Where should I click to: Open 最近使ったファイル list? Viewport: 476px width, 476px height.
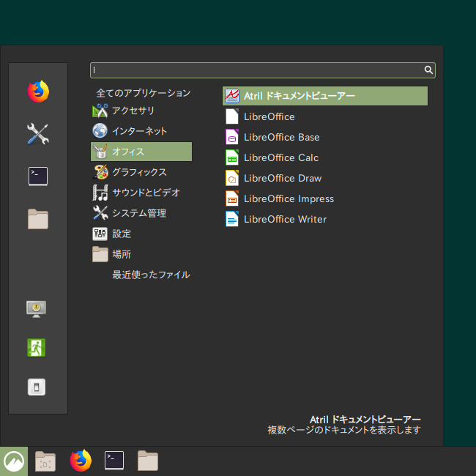[151, 275]
